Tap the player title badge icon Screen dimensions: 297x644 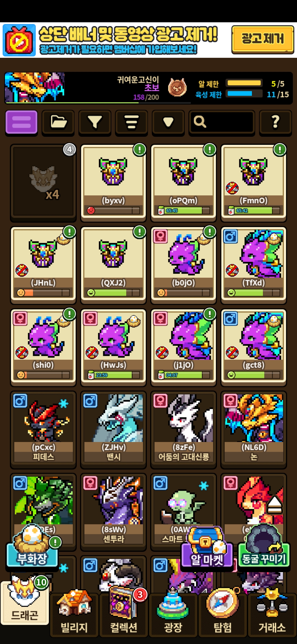(177, 88)
